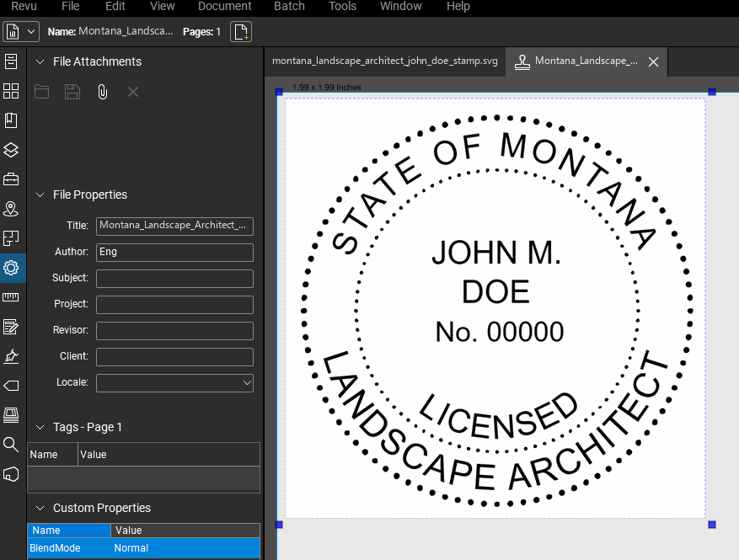Click the open attachment folder icon
The height and width of the screenshot is (560, 739).
point(41,92)
